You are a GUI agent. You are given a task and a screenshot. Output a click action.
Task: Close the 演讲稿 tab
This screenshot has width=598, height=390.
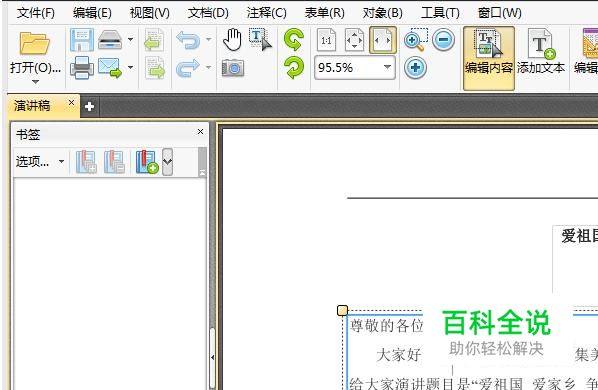click(x=71, y=103)
